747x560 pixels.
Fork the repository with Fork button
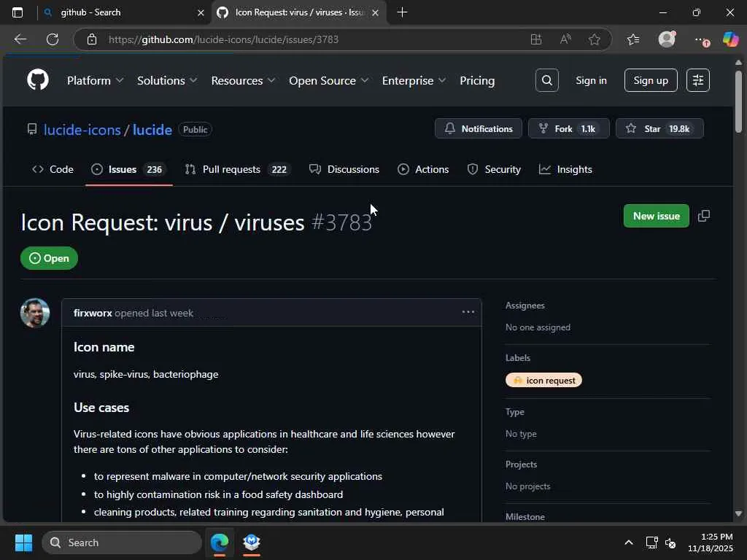(568, 128)
